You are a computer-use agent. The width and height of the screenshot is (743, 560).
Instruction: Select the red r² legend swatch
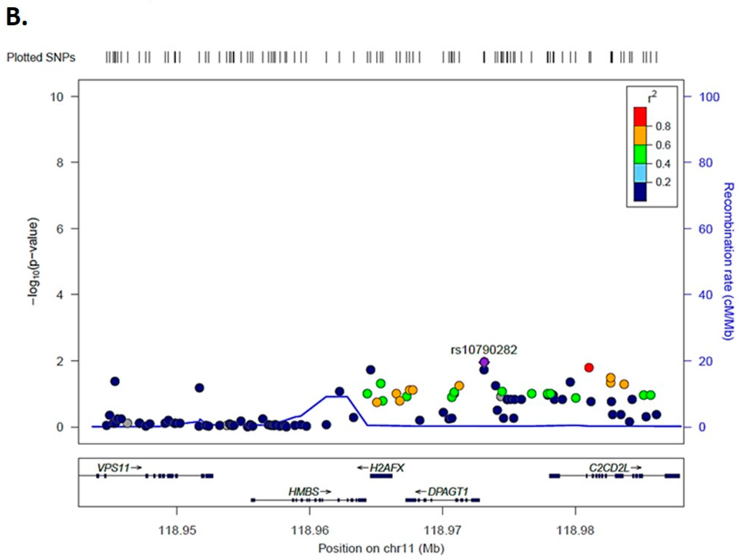[x=640, y=117]
